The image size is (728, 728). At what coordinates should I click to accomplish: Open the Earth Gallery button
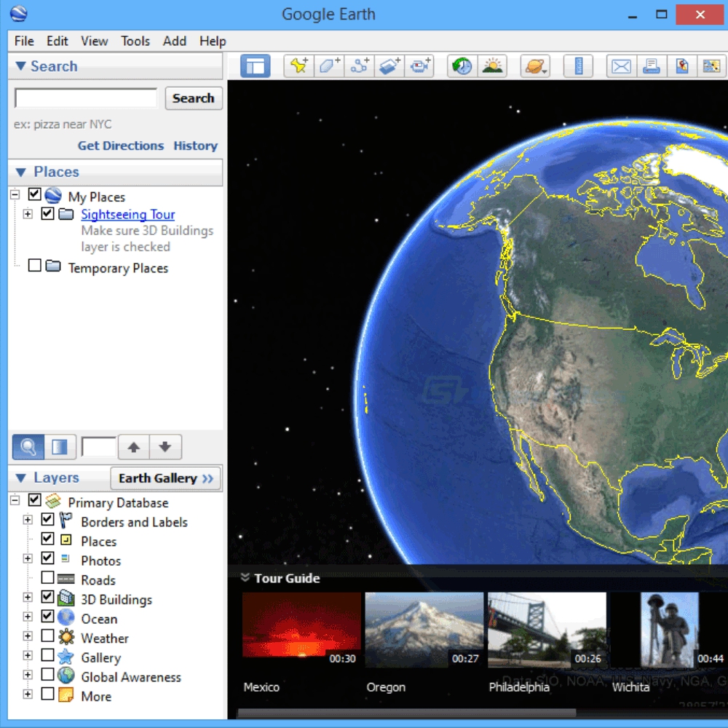pyautogui.click(x=166, y=478)
